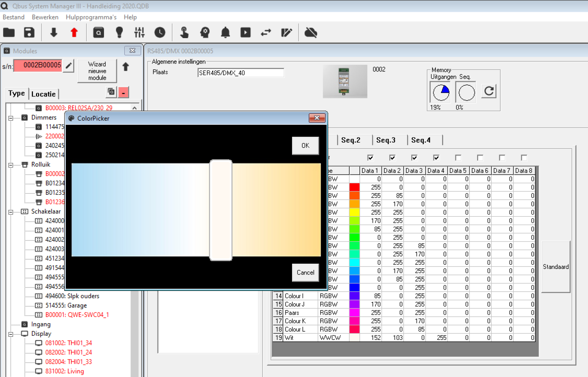Uncheck the Data 2 column checkbox

coord(392,158)
